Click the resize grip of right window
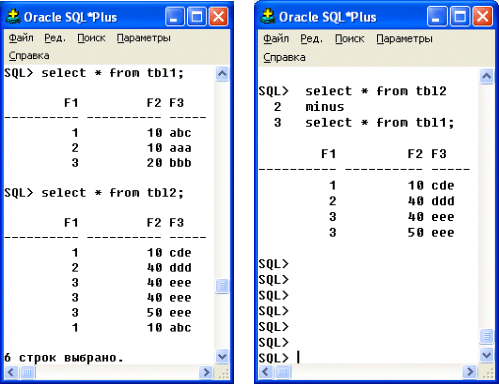The image size is (499, 384). coord(488,373)
